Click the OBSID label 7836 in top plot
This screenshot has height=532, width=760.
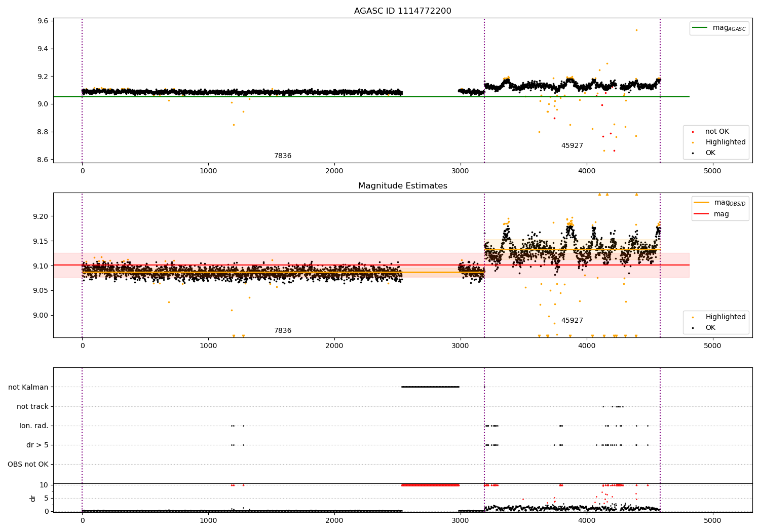pyautogui.click(x=283, y=156)
